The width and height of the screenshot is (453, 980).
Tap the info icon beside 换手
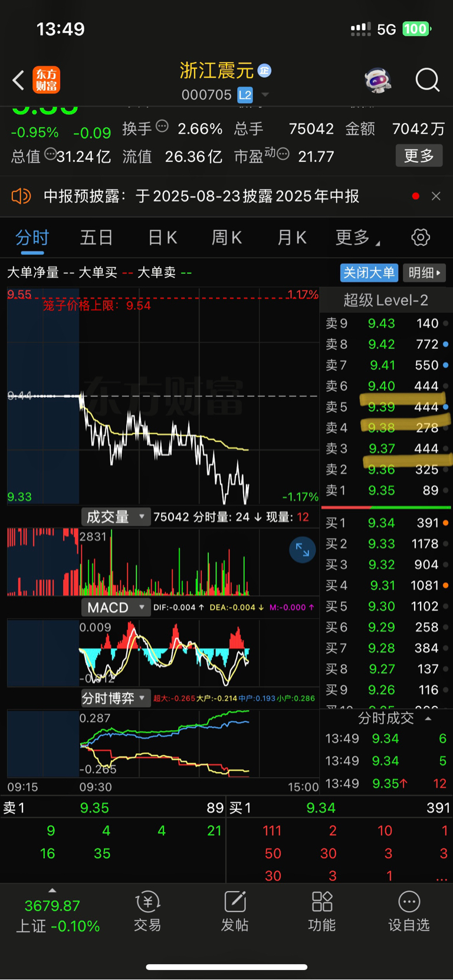coord(162,127)
